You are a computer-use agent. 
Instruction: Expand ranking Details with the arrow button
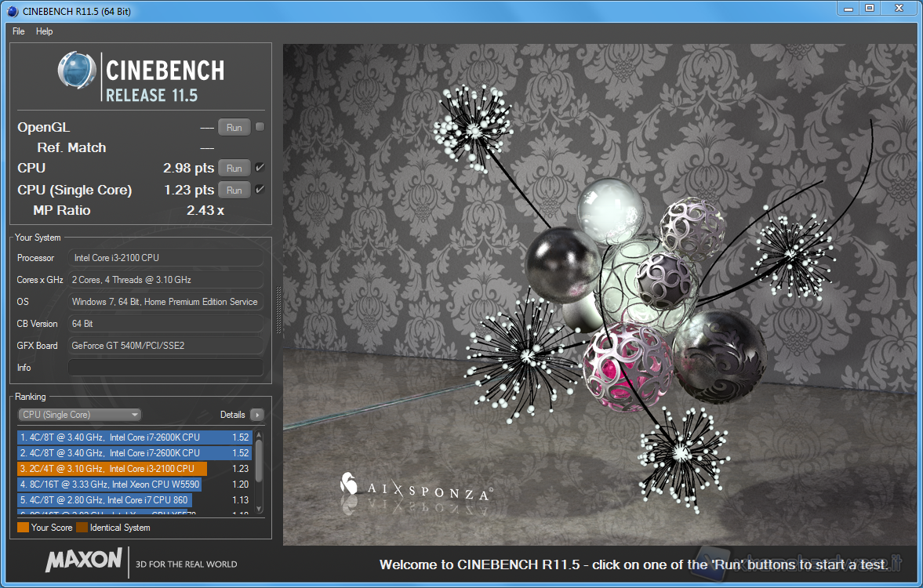tap(257, 415)
